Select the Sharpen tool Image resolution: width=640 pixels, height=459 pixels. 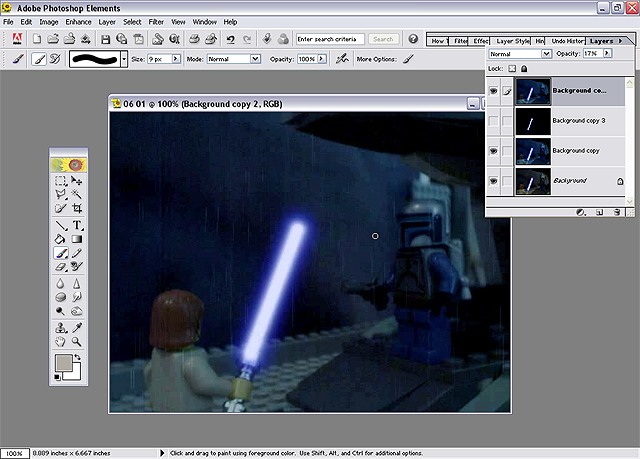click(76, 284)
